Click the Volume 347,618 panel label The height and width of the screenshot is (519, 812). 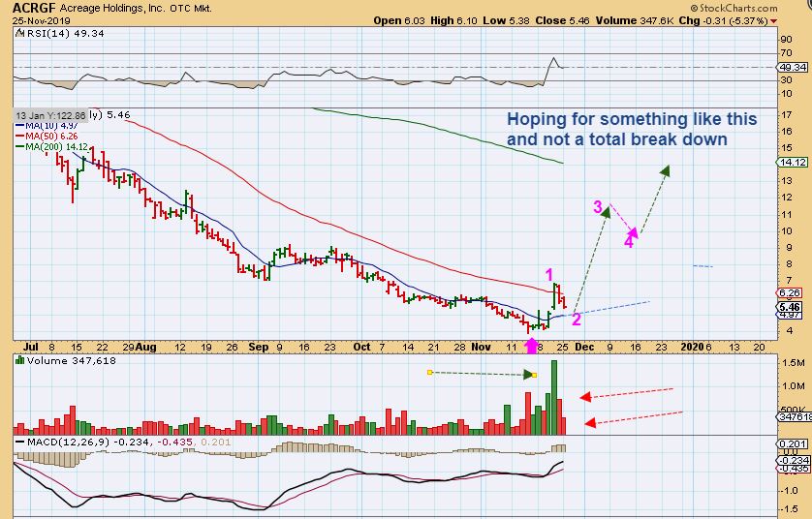tap(72, 360)
